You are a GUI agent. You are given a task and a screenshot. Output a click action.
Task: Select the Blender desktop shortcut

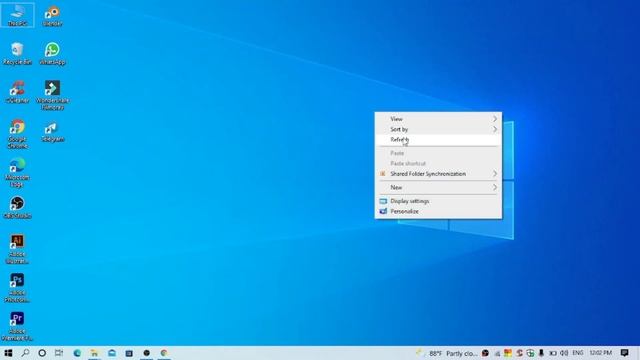click(x=52, y=16)
